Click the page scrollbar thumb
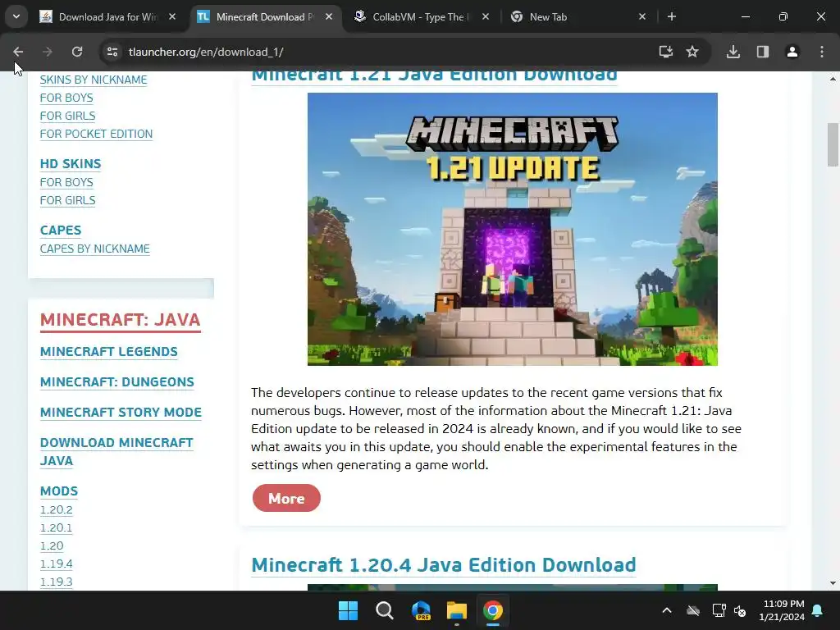840x630 pixels. [x=833, y=144]
